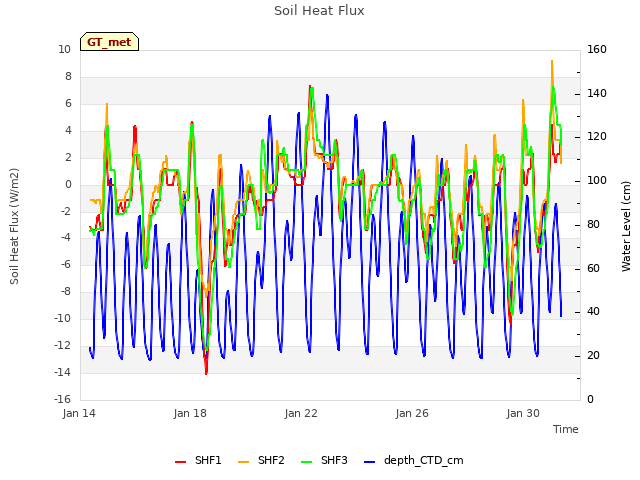Click the Soil Heat Flux chart title
Viewport: 640px width, 480px height.
coord(319,11)
